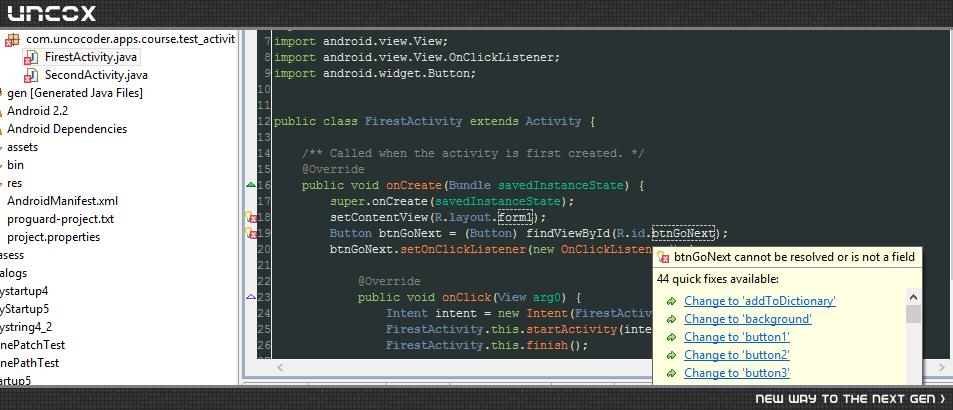The height and width of the screenshot is (410, 953).
Task: Click the green arrow icon beside 'button1'
Action: tap(671, 337)
